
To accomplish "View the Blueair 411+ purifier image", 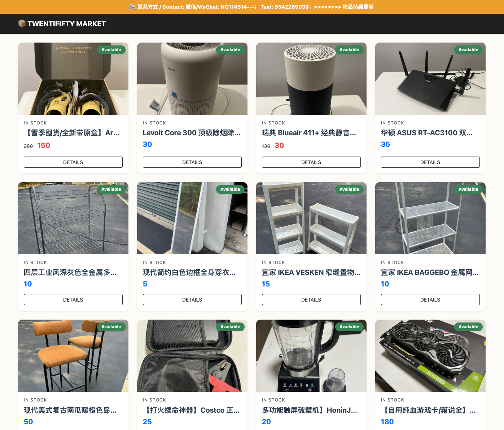I will point(311,79).
